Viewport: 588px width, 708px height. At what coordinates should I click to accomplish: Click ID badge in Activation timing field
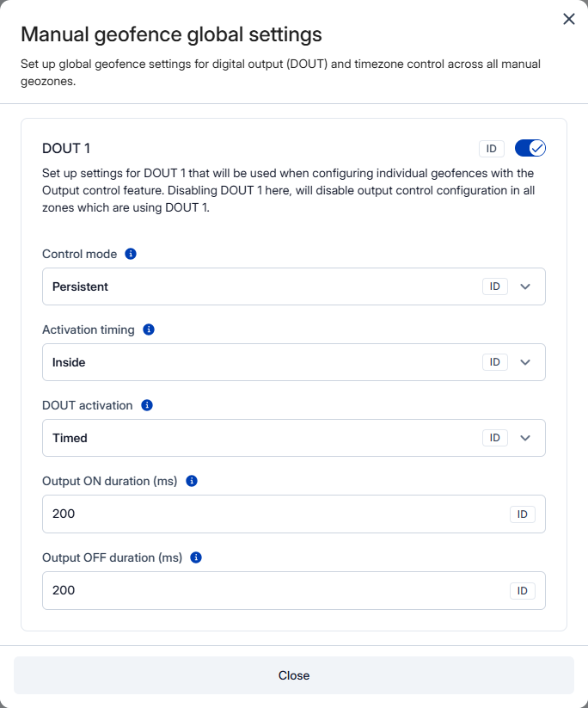(x=494, y=362)
